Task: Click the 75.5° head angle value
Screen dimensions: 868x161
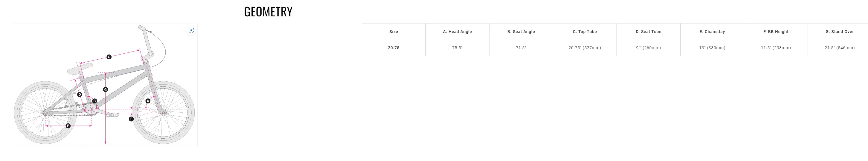Action: pyautogui.click(x=457, y=48)
